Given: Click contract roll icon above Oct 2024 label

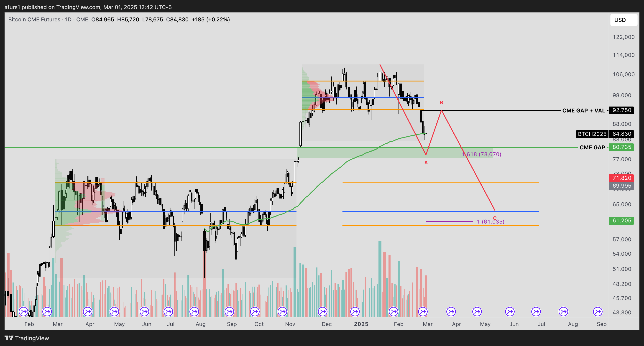Looking at the screenshot, I should point(255,312).
